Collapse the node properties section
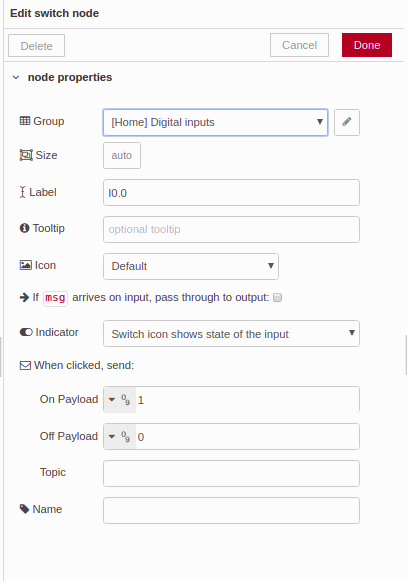 click(x=16, y=77)
